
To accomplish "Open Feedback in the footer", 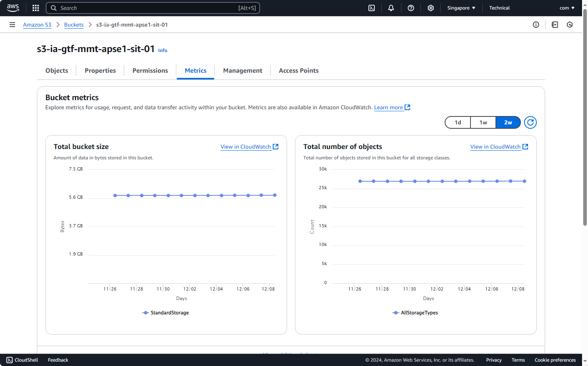I will click(58, 360).
